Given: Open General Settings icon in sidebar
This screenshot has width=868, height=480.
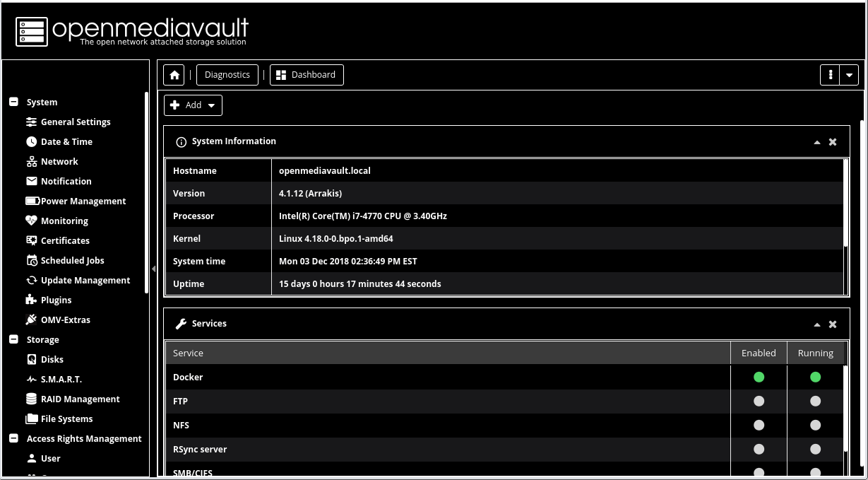Looking at the screenshot, I should 31,122.
